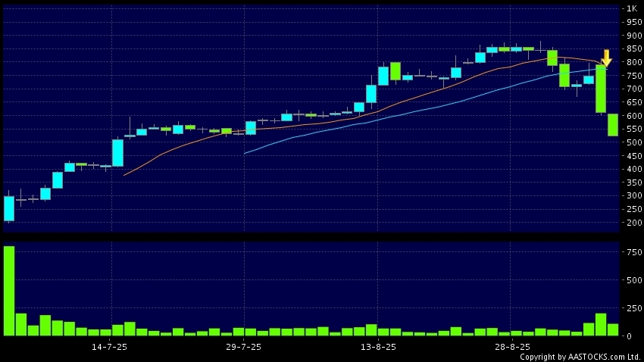Select the long green candle beneath the yellow arrow
This screenshot has width=644, height=362.
click(x=600, y=89)
